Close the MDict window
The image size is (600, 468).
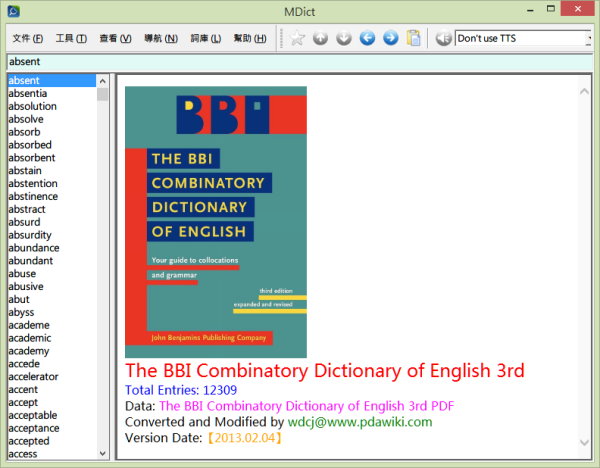[577, 8]
